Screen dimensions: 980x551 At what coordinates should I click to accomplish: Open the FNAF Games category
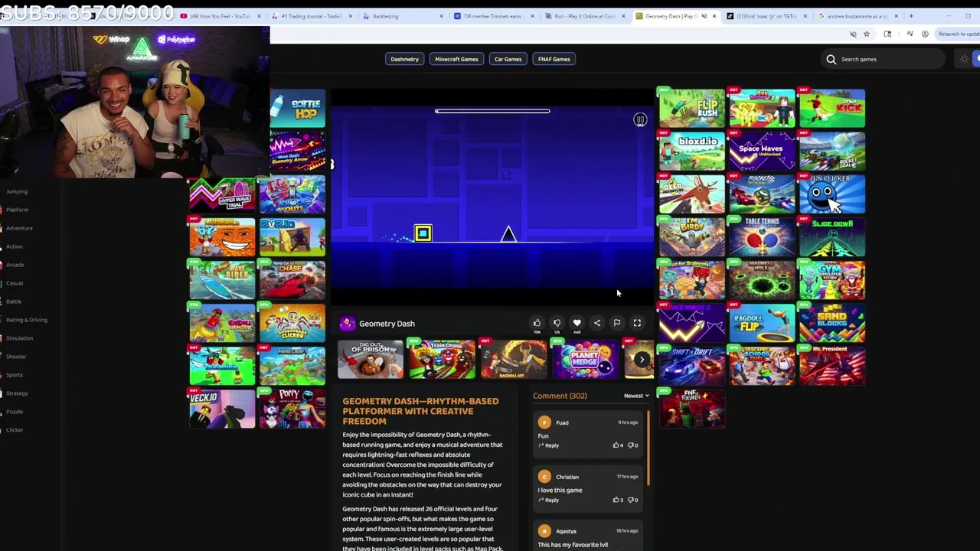click(x=554, y=59)
